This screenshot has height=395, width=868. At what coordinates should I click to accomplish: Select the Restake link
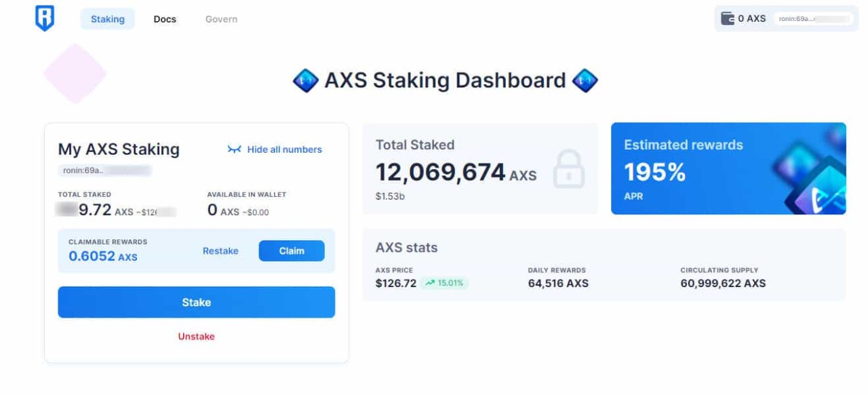pyautogui.click(x=220, y=250)
